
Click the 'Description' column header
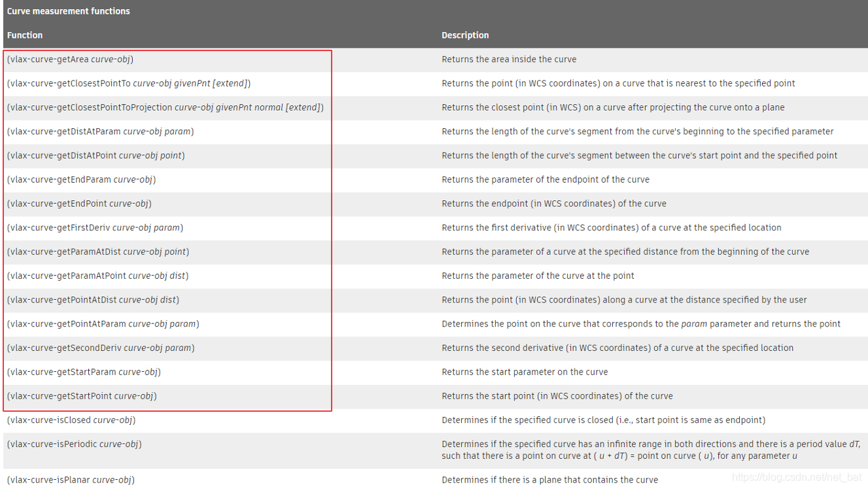(x=465, y=35)
